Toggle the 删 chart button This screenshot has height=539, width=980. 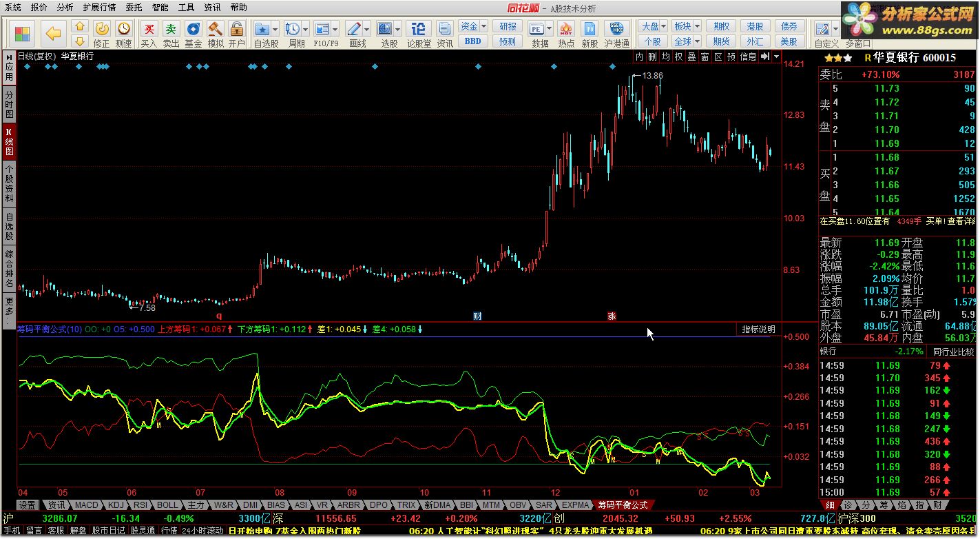tap(652, 57)
